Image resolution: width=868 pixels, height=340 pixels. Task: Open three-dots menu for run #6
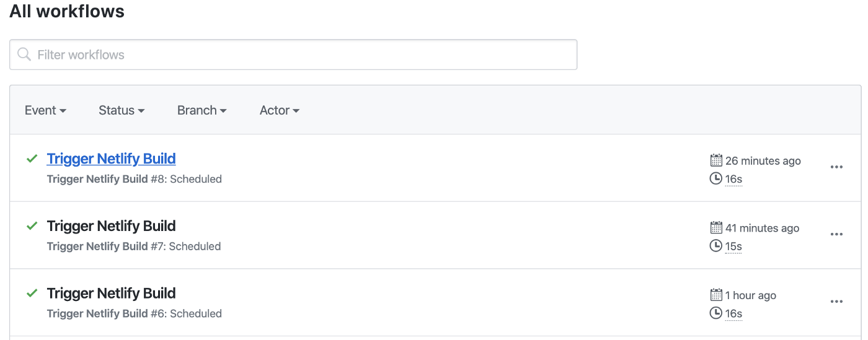pos(836,302)
